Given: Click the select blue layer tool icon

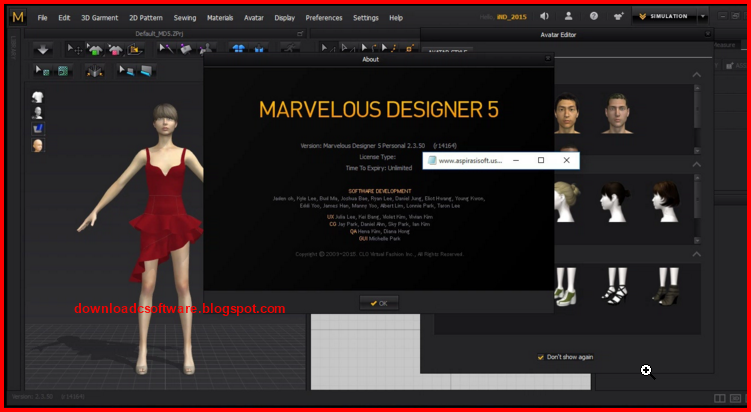Looking at the screenshot, I should [x=126, y=71].
